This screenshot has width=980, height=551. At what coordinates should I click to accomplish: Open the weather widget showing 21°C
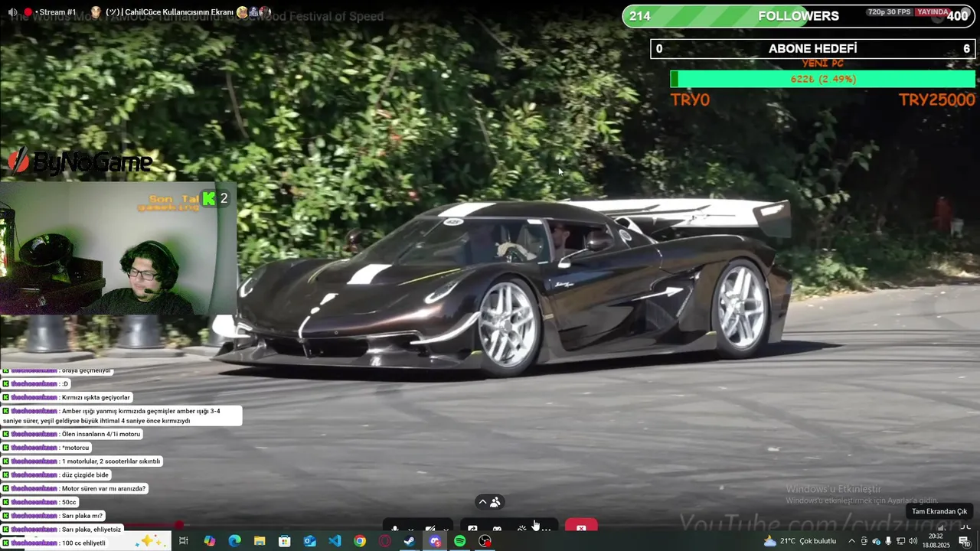pyautogui.click(x=800, y=541)
